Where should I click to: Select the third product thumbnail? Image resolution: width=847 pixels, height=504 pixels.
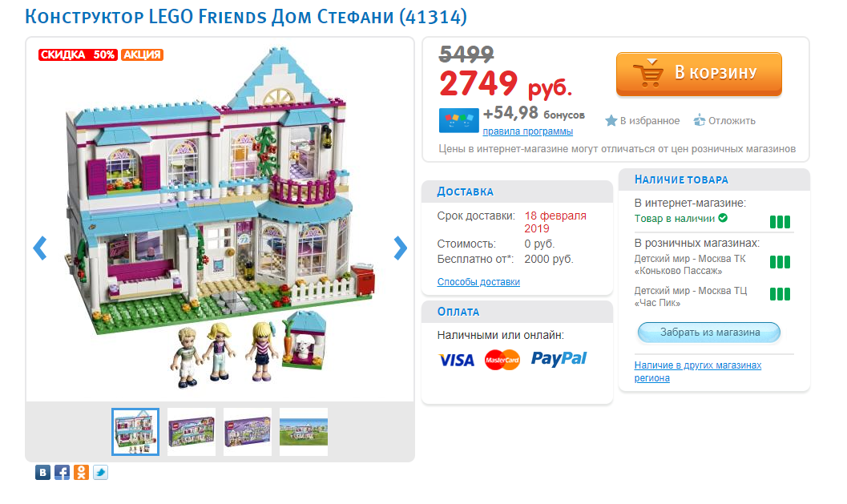tap(248, 432)
